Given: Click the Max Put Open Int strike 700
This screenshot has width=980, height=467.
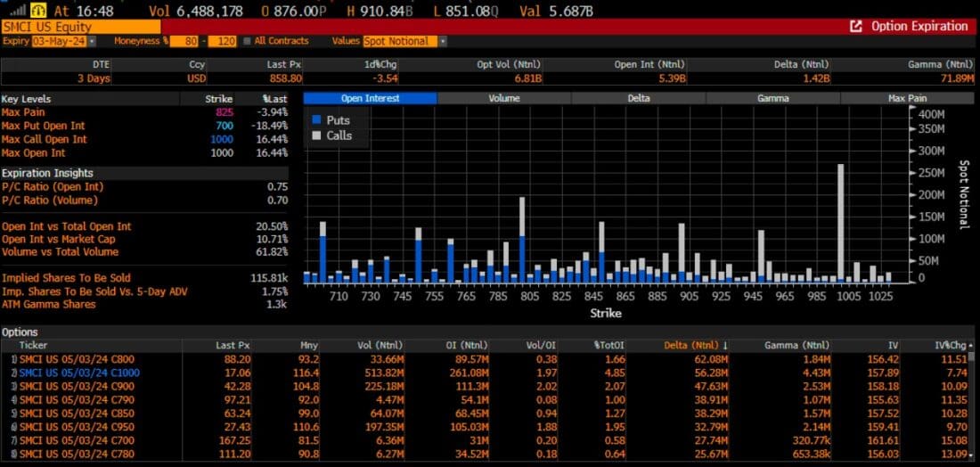Looking at the screenshot, I should tap(224, 127).
